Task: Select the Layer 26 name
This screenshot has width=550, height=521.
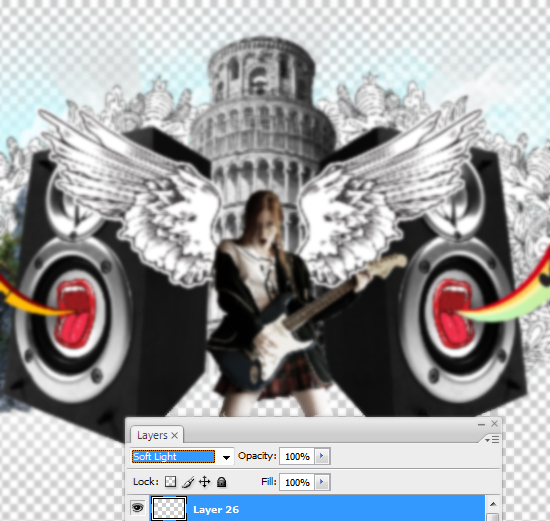Action: [x=216, y=509]
